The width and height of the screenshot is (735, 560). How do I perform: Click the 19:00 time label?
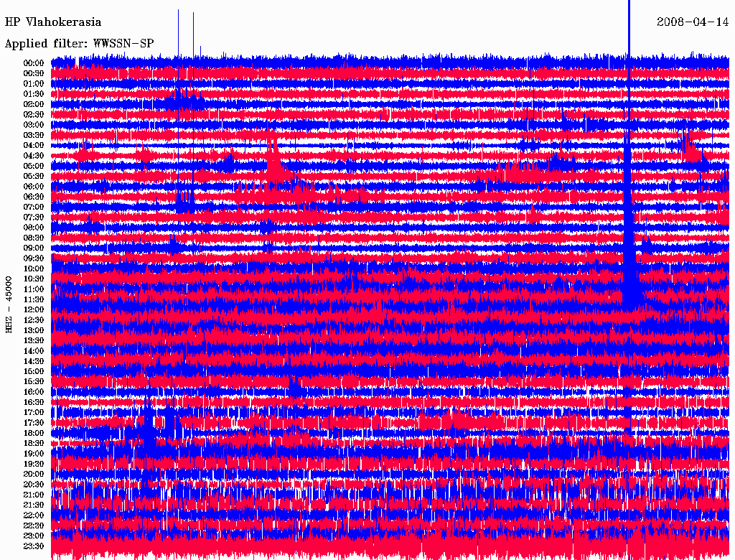coord(34,454)
